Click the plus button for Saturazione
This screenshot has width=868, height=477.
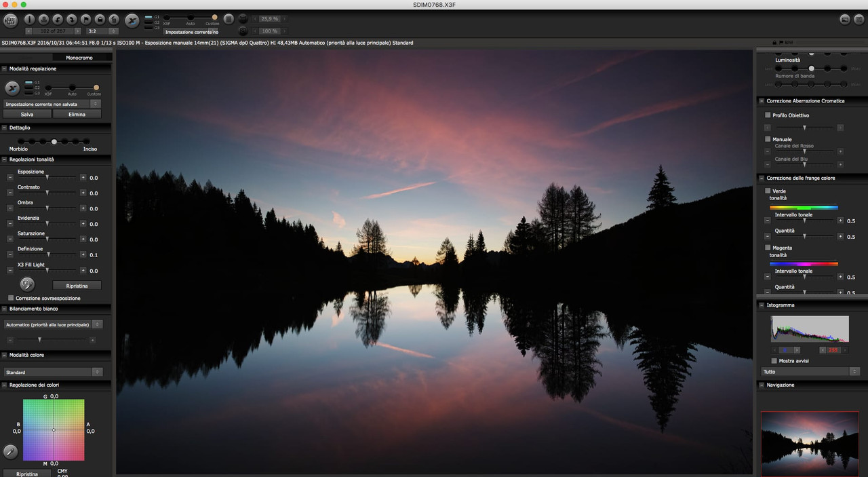83,239
